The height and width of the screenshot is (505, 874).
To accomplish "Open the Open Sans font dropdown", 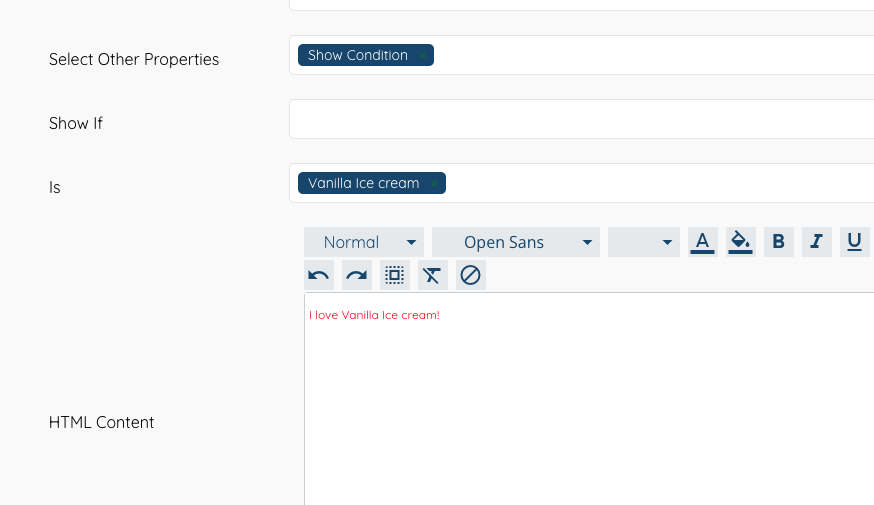I will click(x=516, y=242).
